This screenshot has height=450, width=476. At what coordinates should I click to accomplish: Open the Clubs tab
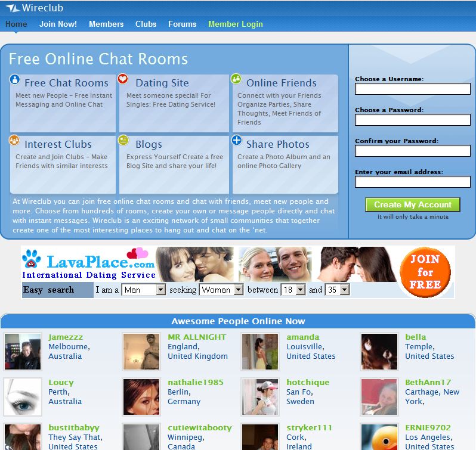[146, 24]
